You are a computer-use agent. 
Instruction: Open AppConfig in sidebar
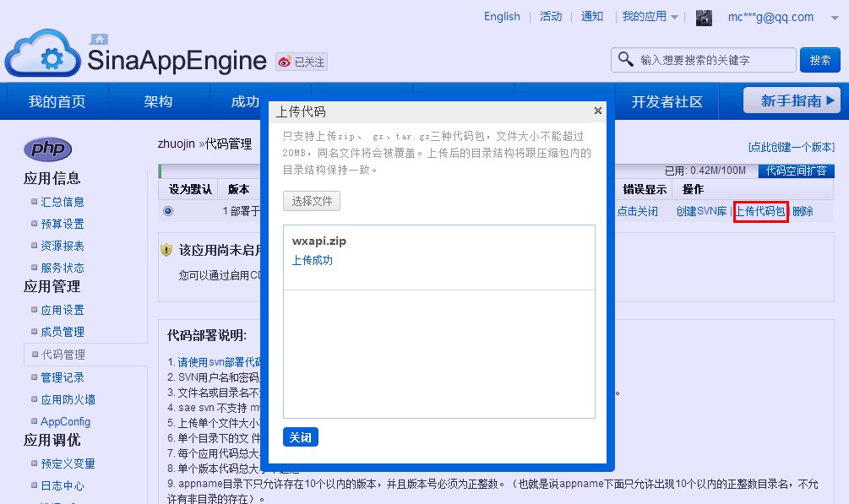66,422
